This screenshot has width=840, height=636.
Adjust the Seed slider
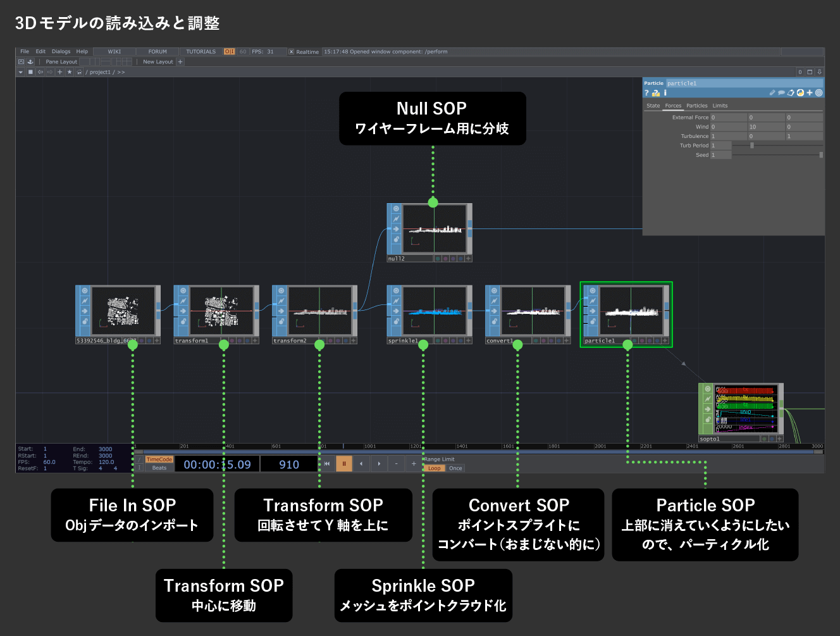pyautogui.click(x=778, y=155)
